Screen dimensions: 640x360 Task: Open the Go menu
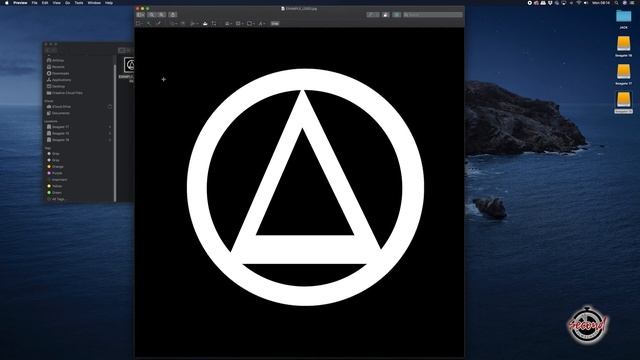coord(67,3)
